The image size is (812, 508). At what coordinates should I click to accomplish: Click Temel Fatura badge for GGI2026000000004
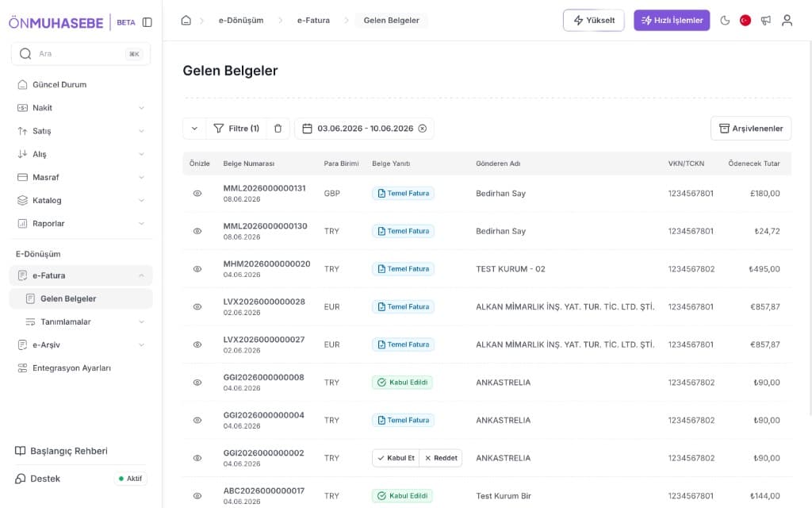point(403,421)
